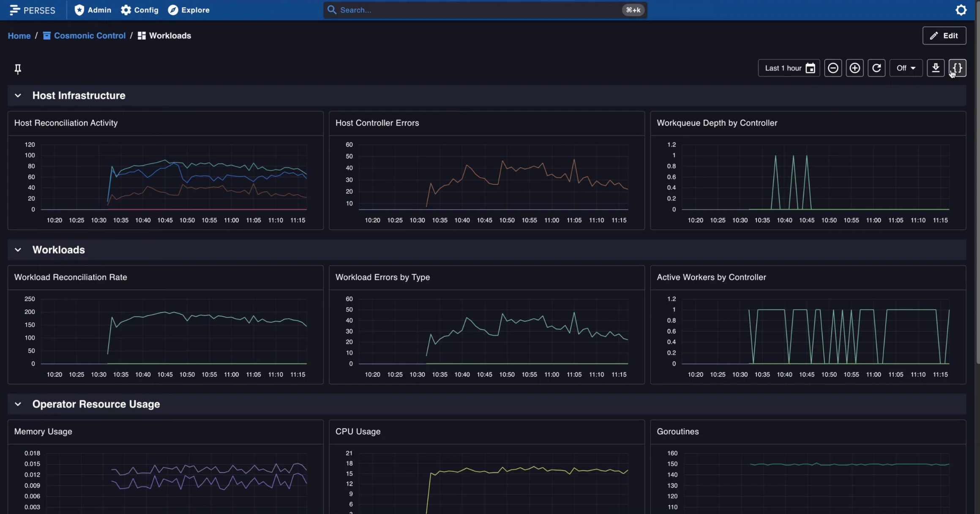This screenshot has height=514, width=980.
Task: Collapse the Operator Resource Usage section
Action: coord(18,404)
